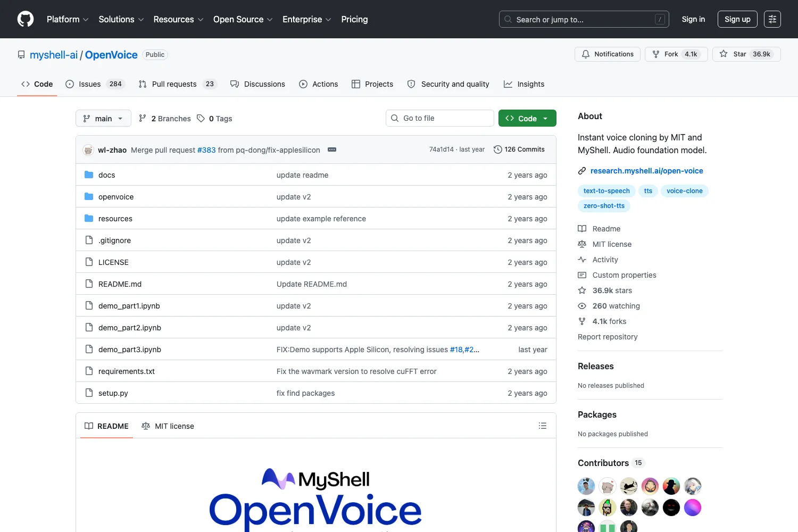Expand the Solutions menu

121,19
